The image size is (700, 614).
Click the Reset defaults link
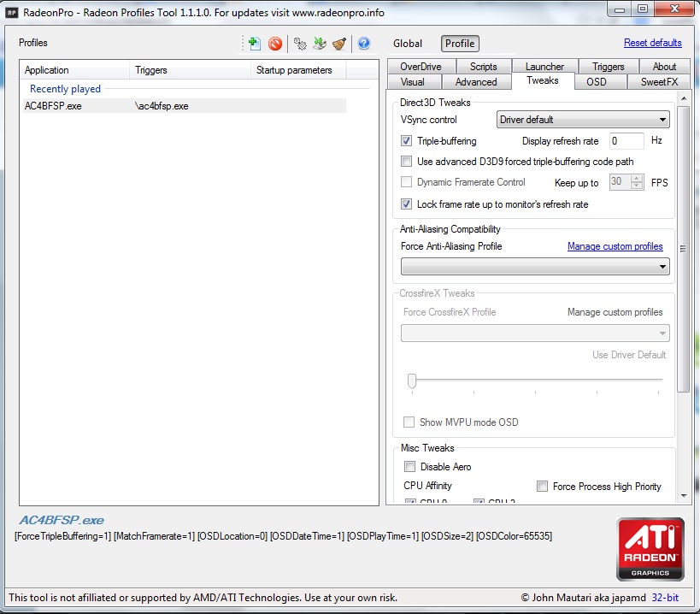[652, 43]
